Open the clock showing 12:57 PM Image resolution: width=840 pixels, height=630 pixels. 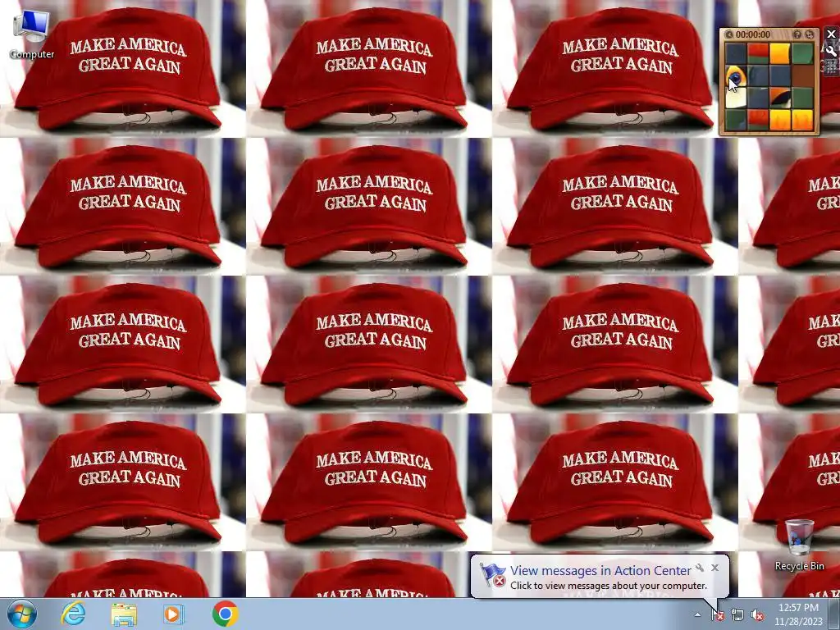click(798, 614)
